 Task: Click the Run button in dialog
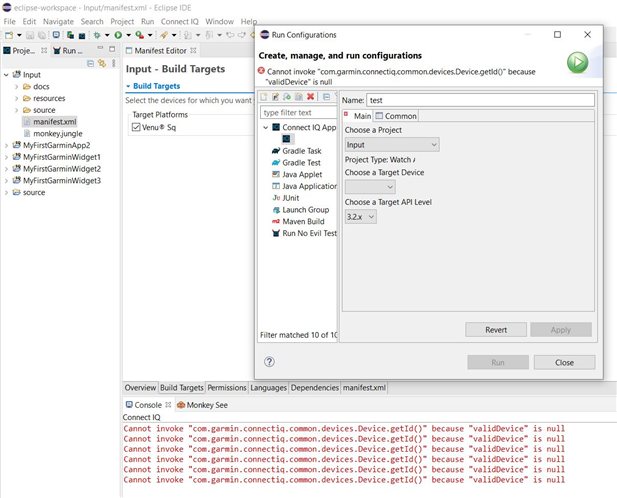[x=498, y=362]
